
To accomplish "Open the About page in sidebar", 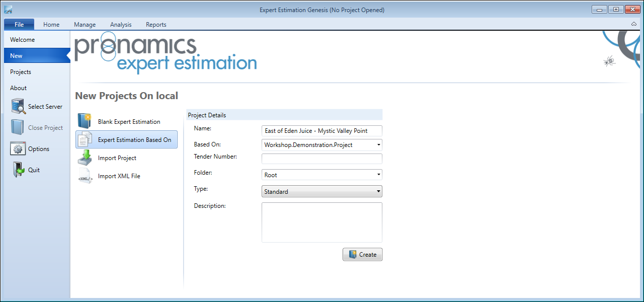I will [x=19, y=88].
